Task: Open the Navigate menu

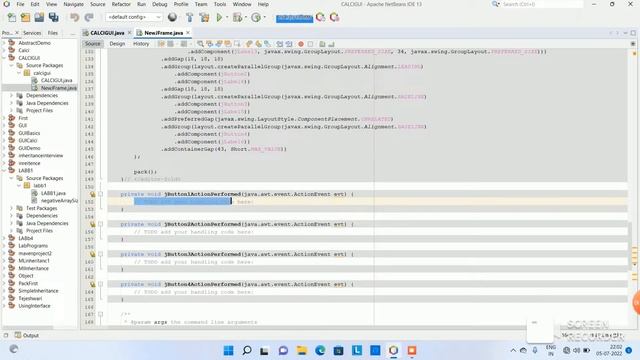Action: (73, 4)
